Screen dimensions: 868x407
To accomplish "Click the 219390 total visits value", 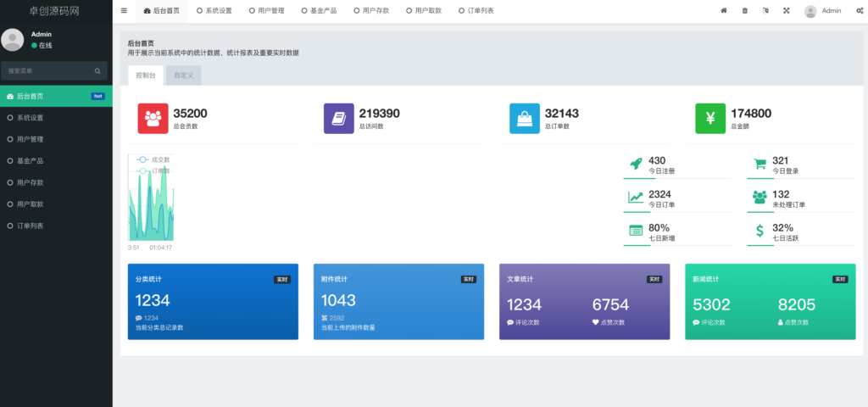I will (379, 114).
